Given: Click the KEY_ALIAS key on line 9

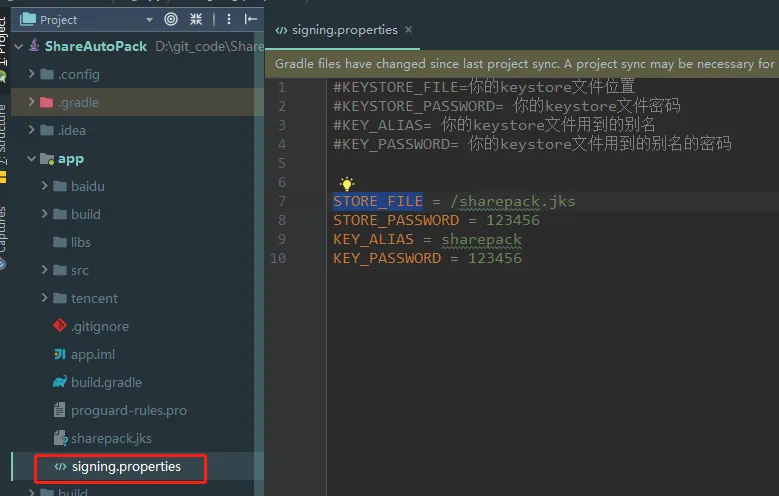Looking at the screenshot, I should click(373, 239).
